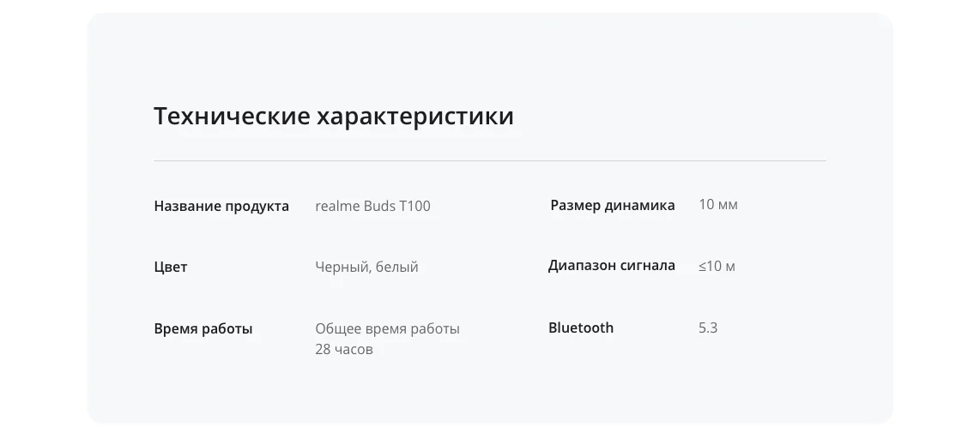This screenshot has width=980, height=439.
Task: Click the 10 мм value
Action: (718, 205)
